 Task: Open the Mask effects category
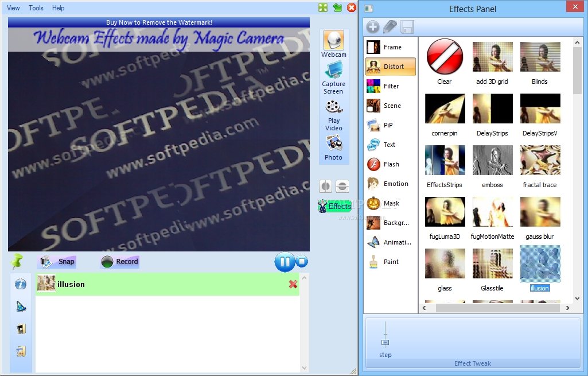coord(391,203)
